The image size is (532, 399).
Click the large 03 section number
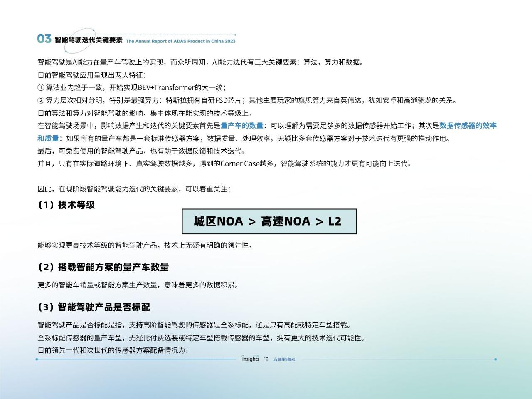tap(44, 39)
